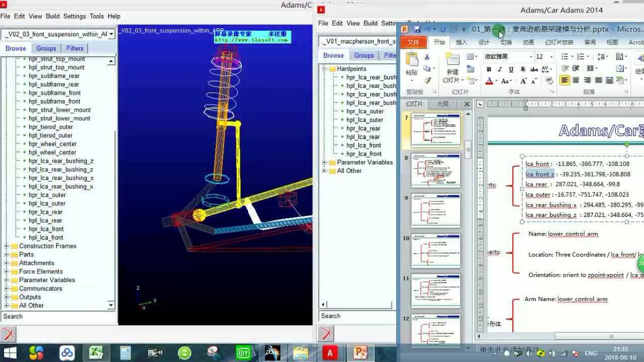Open the Build menu in left Adams window

tap(52, 16)
